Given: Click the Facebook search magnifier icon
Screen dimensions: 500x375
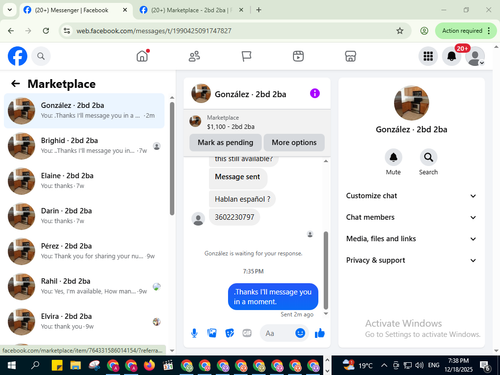Looking at the screenshot, I should [x=41, y=56].
